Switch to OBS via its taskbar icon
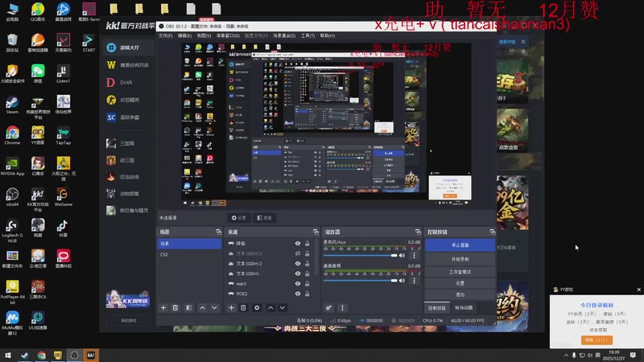Image resolution: width=644 pixels, height=362 pixels. pyautogui.click(x=74, y=355)
